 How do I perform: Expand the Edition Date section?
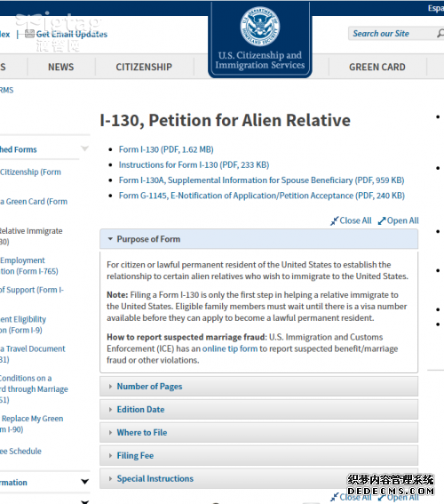click(x=258, y=410)
